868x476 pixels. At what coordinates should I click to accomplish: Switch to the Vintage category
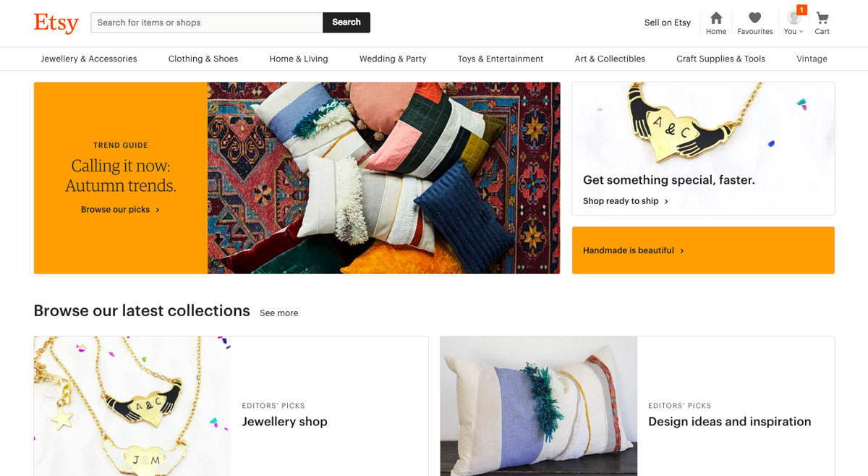[811, 59]
